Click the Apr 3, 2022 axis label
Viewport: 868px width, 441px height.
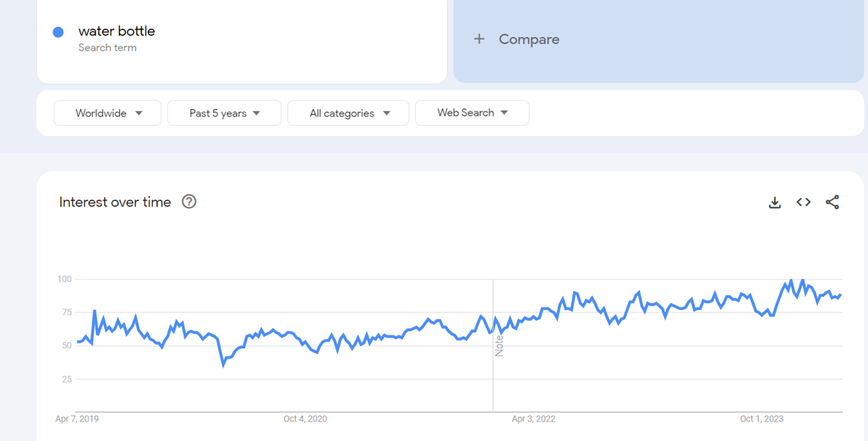pyautogui.click(x=533, y=419)
